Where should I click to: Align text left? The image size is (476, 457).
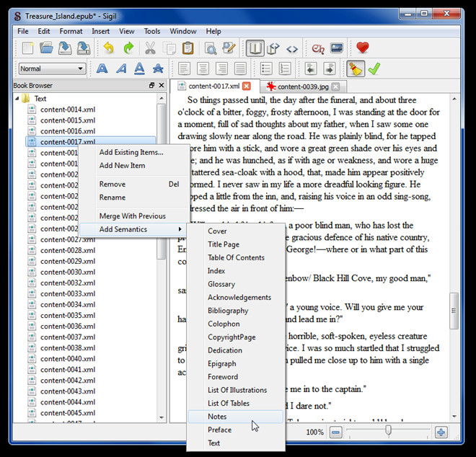[x=184, y=68]
